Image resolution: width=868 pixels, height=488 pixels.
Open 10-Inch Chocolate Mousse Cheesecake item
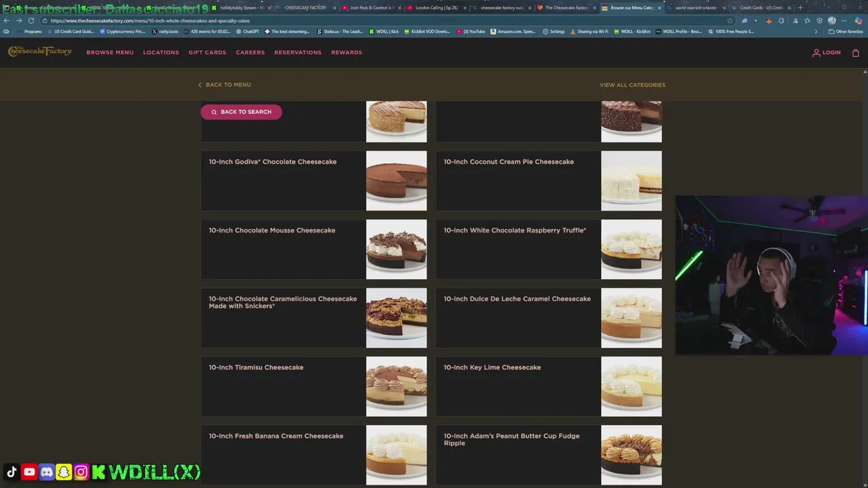point(314,249)
